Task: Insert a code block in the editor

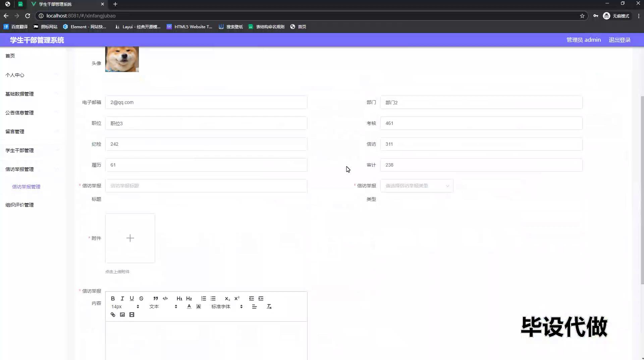Action: pyautogui.click(x=165, y=298)
